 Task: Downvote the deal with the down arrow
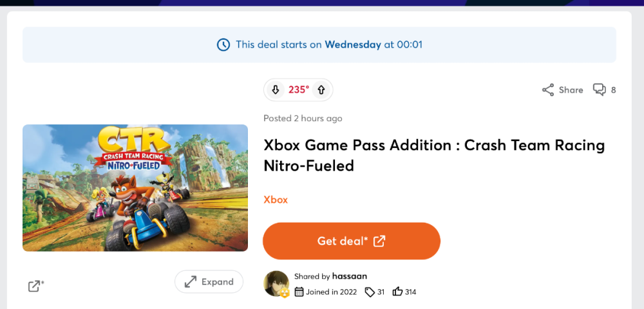[x=276, y=90]
